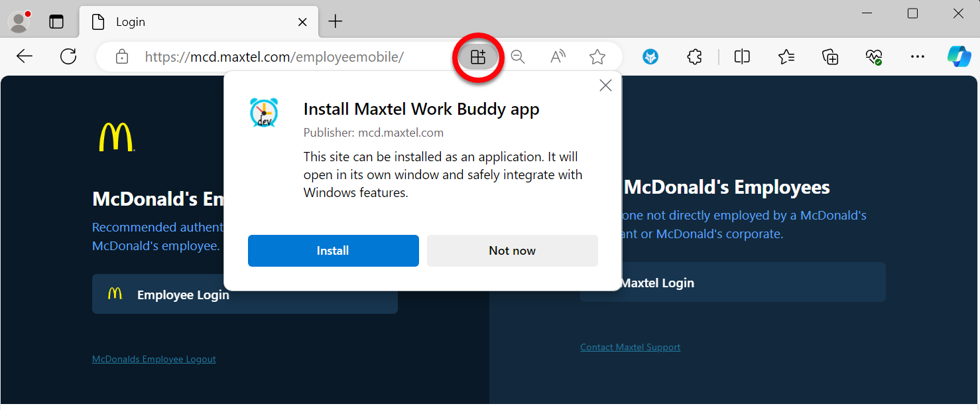This screenshot has height=410, width=980.
Task: Add this page to favorites star
Action: [x=597, y=57]
